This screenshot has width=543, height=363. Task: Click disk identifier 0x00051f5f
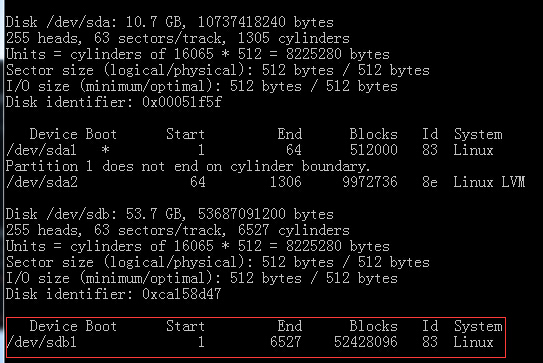click(x=182, y=102)
